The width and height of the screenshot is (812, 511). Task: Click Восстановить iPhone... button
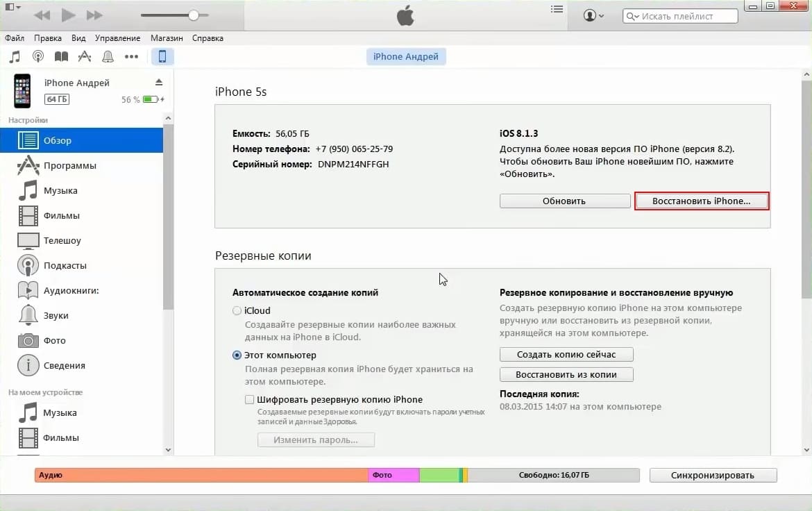702,201
